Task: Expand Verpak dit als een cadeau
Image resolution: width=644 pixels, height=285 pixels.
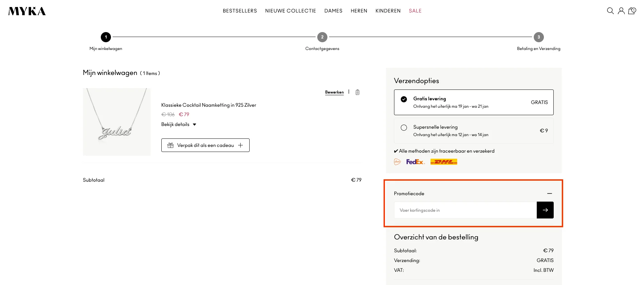Action: pyautogui.click(x=205, y=145)
